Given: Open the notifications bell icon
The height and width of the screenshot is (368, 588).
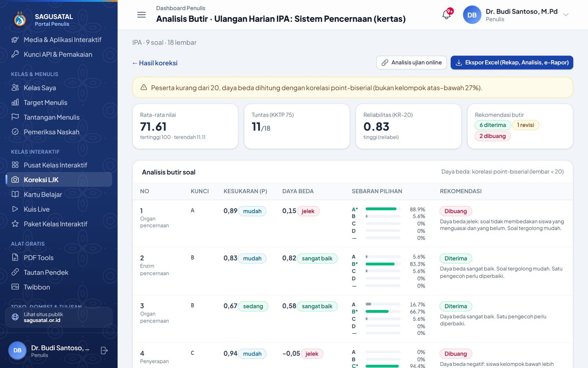Looking at the screenshot, I should click(x=447, y=15).
